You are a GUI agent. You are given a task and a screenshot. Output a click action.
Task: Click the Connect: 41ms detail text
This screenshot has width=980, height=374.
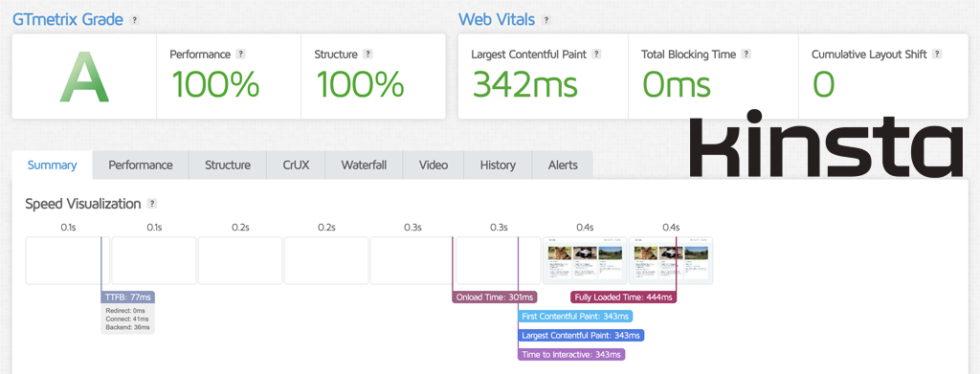click(126, 319)
